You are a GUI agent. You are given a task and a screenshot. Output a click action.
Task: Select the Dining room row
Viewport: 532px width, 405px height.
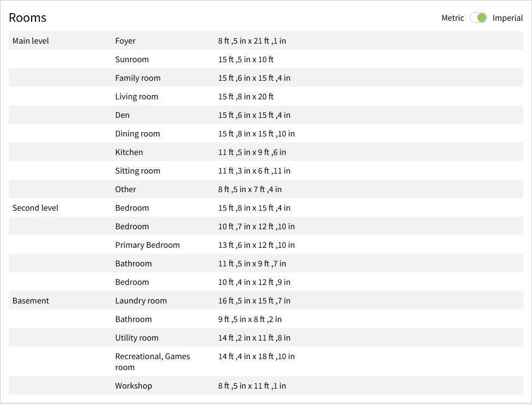tap(138, 134)
